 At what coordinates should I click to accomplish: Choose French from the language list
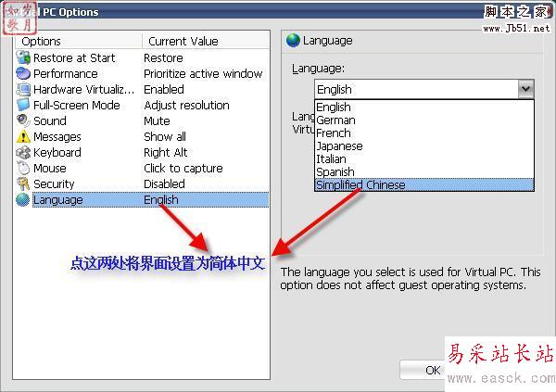click(424, 133)
